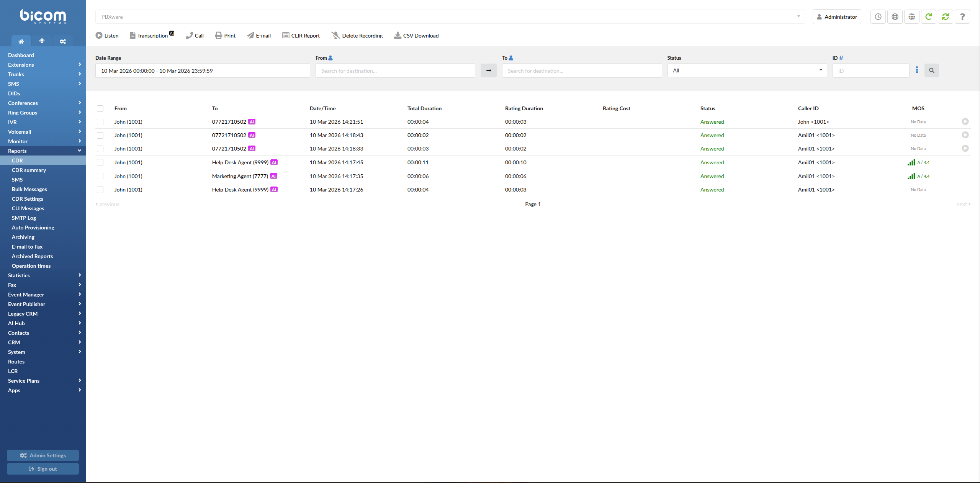Expand the Extensions sidebar menu
Viewport: 980px width, 483px height.
[x=43, y=65]
